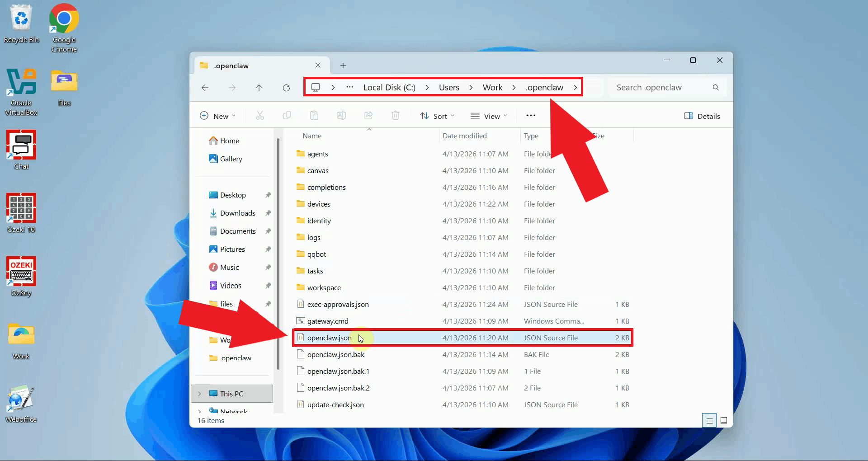Select exec-approvals.json file
868x461 pixels.
pos(463,305)
